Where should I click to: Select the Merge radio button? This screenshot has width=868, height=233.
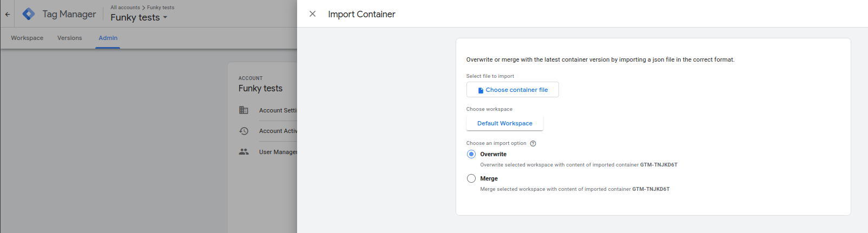tap(471, 178)
